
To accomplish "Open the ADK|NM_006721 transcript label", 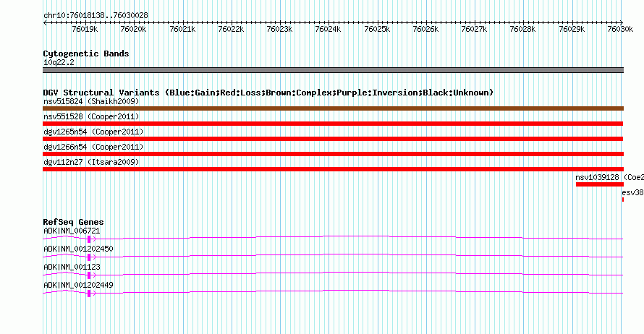I will tap(72, 231).
